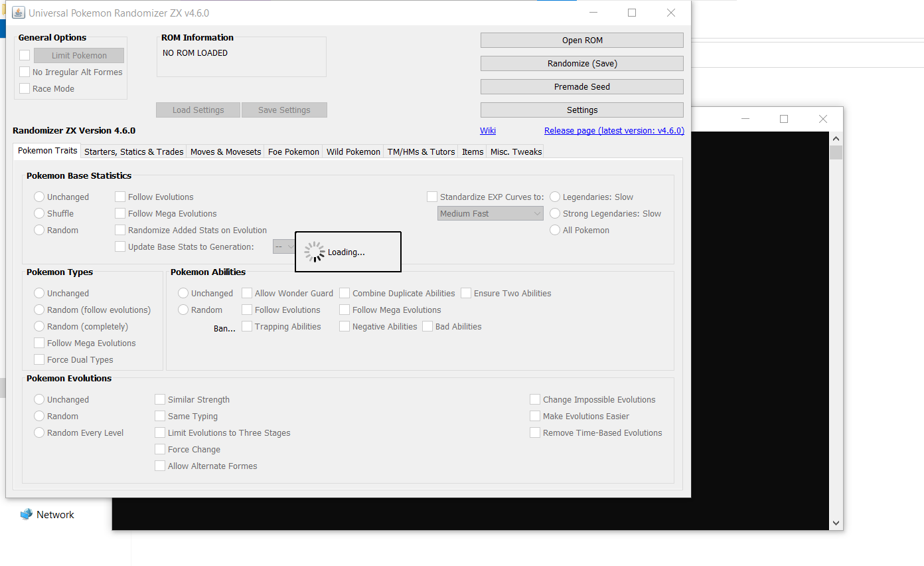Image resolution: width=924 pixels, height=566 pixels.
Task: Check Same Typing for evolutions
Action: coord(160,416)
